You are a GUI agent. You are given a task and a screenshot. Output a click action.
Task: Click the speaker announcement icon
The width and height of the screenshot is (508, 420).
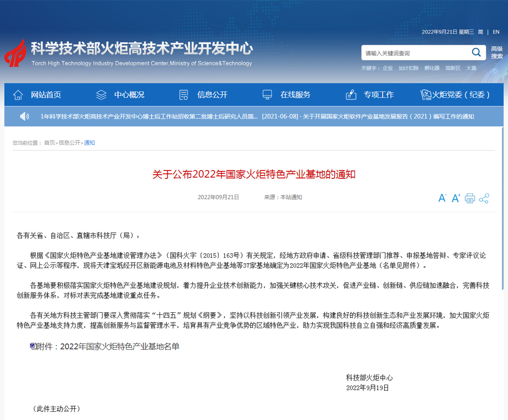click(x=25, y=116)
